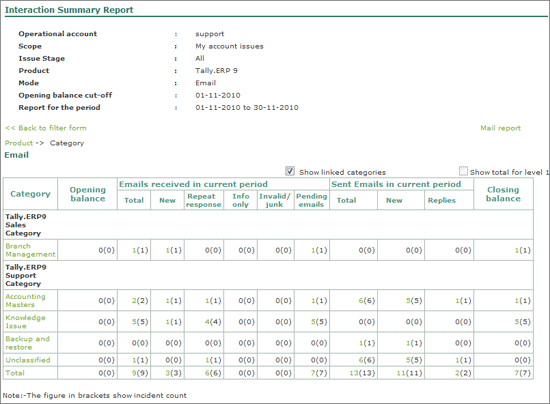This screenshot has width=550, height=404.
Task: Enable Show total for level 1 checkbox
Action: click(463, 171)
